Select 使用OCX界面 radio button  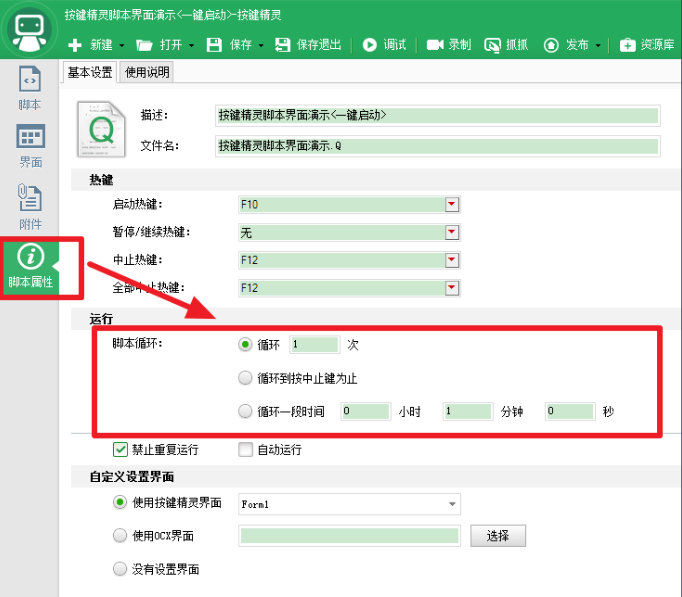pyautogui.click(x=120, y=535)
